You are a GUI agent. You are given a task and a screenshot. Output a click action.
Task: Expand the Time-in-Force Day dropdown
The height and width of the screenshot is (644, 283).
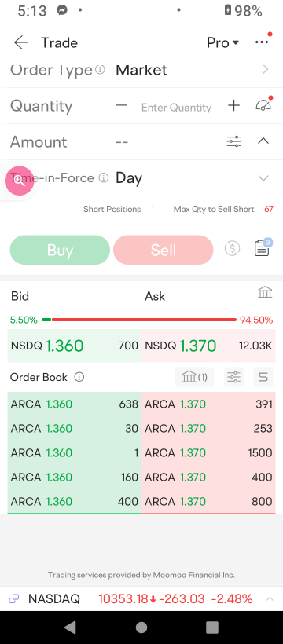[263, 178]
